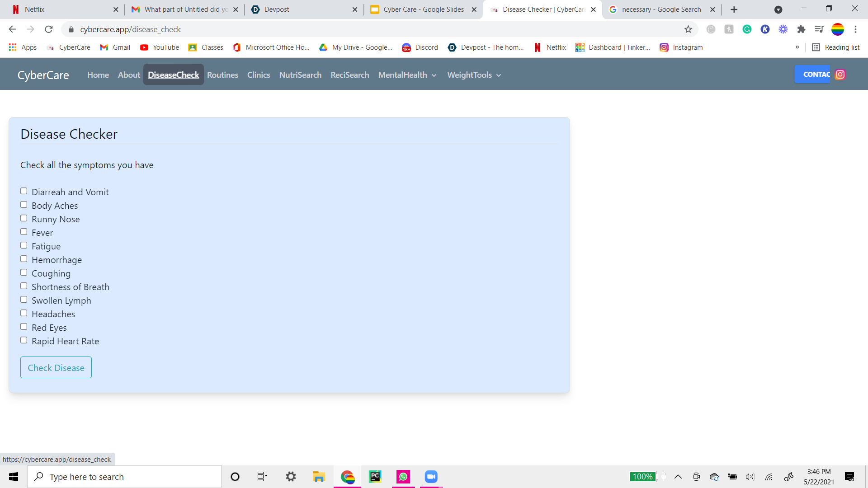Click the address bar URL field
The height and width of the screenshot is (488, 868).
tap(362, 29)
